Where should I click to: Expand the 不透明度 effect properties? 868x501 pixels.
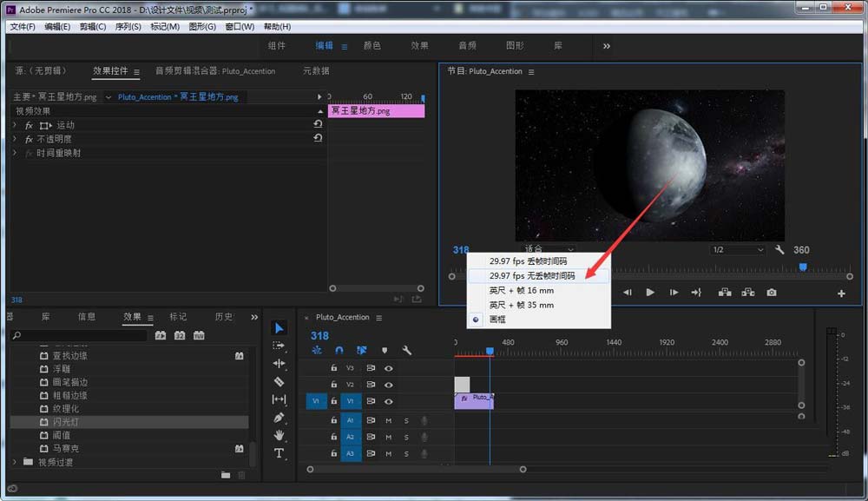(x=15, y=139)
